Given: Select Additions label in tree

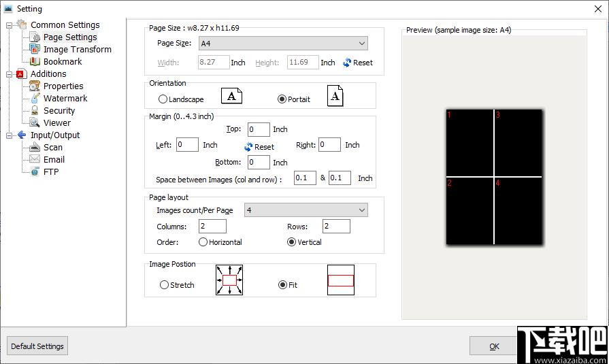Looking at the screenshot, I should [x=48, y=73].
